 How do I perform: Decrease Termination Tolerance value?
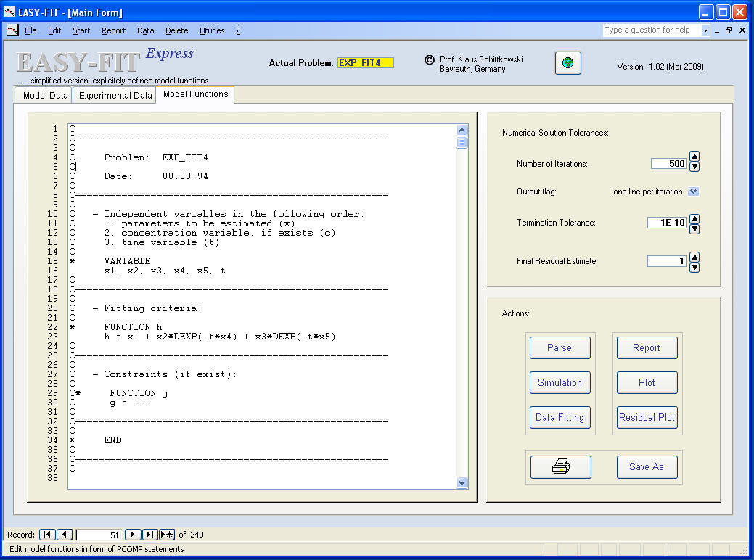pos(694,228)
